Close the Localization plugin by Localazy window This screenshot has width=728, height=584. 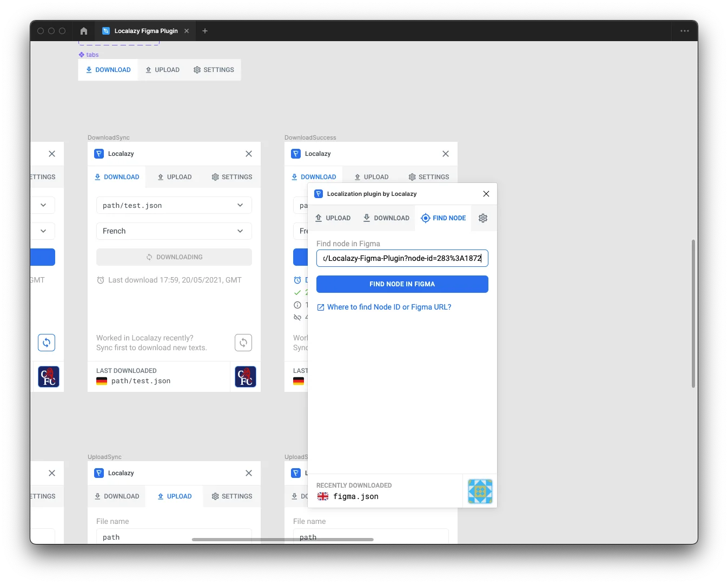coord(486,194)
